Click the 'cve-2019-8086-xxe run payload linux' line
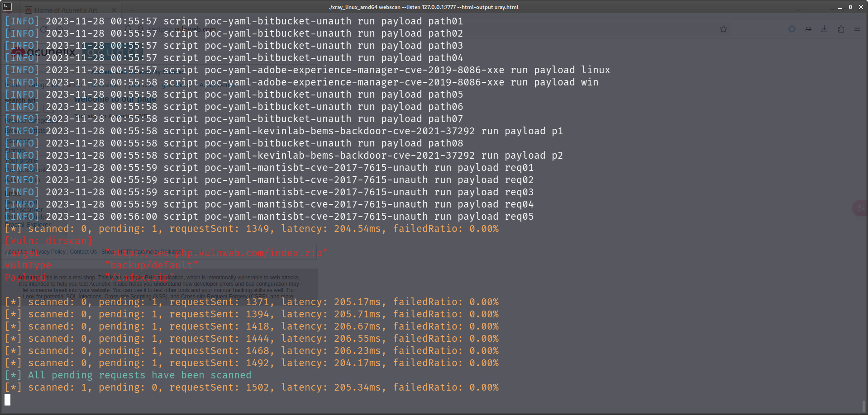 tap(307, 70)
